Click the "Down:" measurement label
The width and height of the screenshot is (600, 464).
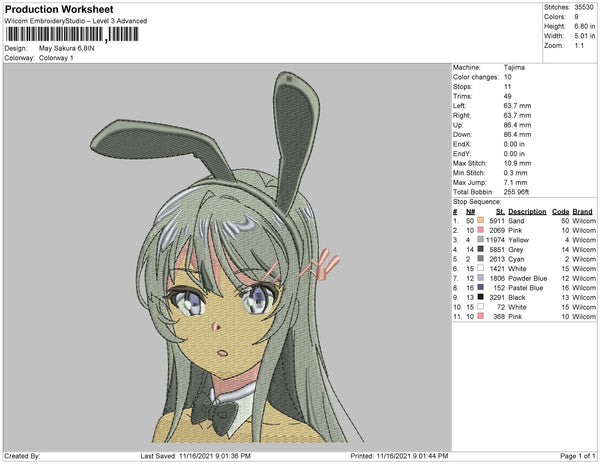[x=462, y=134]
